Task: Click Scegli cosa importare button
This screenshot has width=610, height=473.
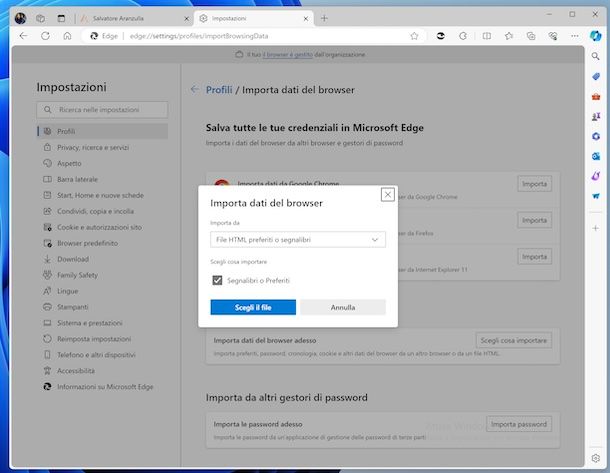Action: [514, 340]
